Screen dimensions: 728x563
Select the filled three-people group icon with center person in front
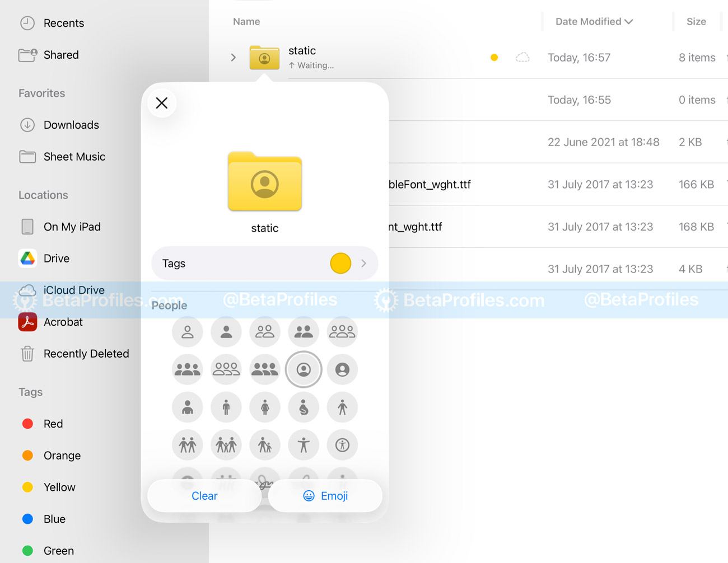(x=188, y=369)
